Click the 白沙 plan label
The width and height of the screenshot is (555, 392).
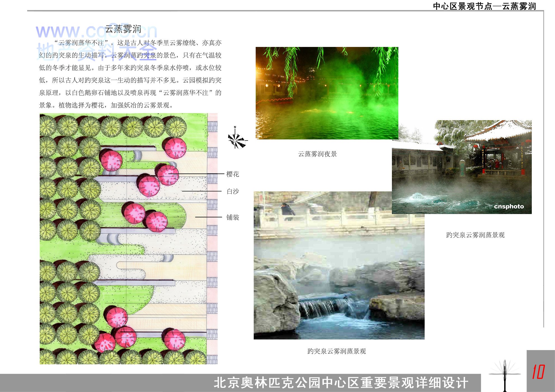[232, 191]
